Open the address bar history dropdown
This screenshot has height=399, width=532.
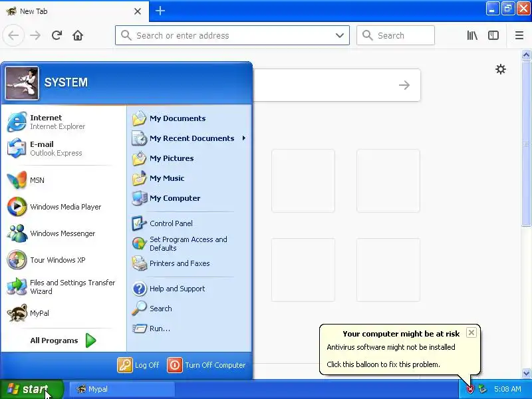(340, 35)
